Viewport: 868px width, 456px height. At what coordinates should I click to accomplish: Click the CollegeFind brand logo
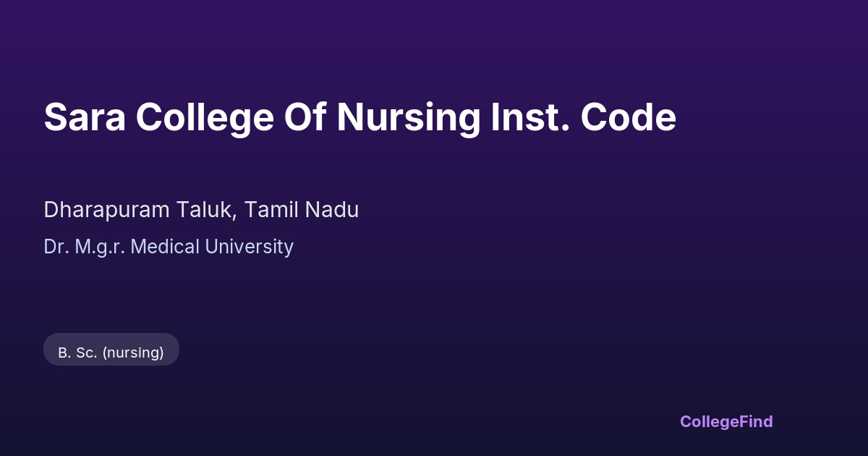click(726, 421)
